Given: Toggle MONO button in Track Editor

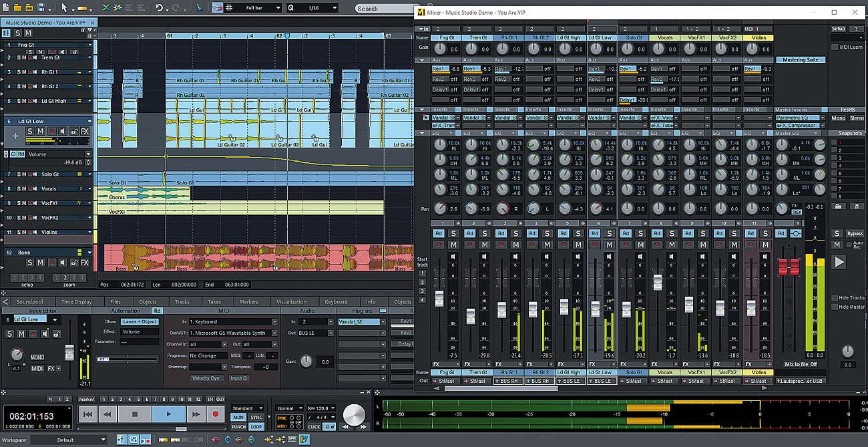Looking at the screenshot, I should 37,357.
